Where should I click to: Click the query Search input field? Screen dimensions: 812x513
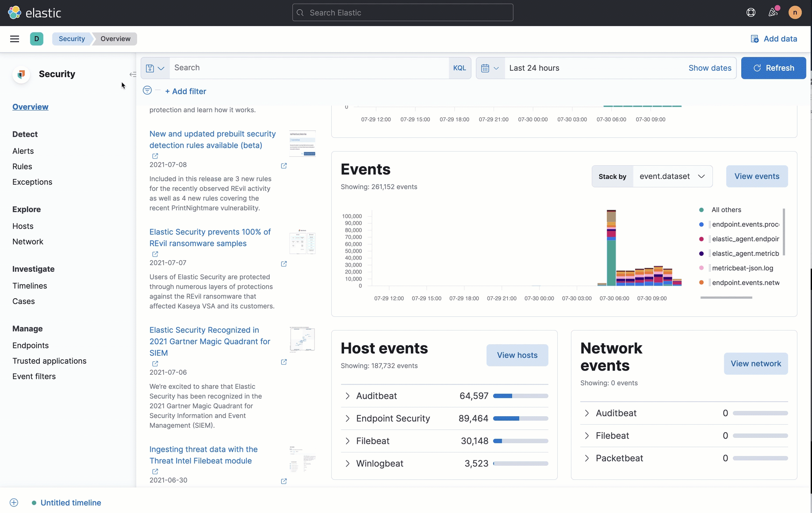coord(310,68)
